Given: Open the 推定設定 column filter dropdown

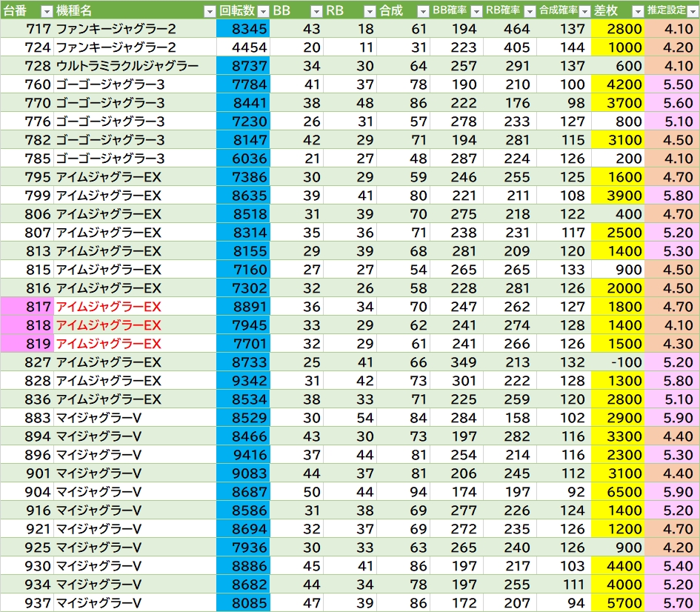Looking at the screenshot, I should (693, 12).
